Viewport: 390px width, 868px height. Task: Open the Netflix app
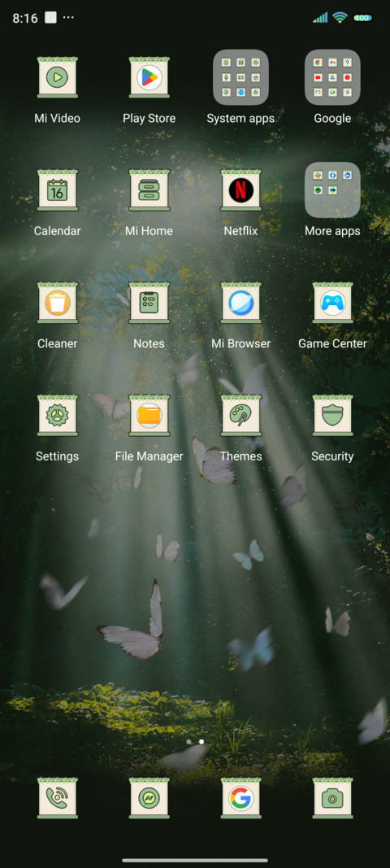pyautogui.click(x=240, y=190)
